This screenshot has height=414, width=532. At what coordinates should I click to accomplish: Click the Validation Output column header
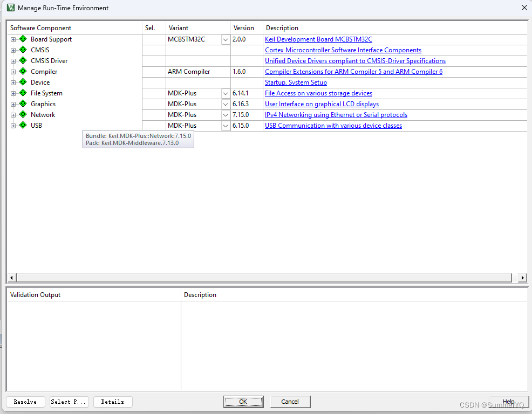click(94, 295)
